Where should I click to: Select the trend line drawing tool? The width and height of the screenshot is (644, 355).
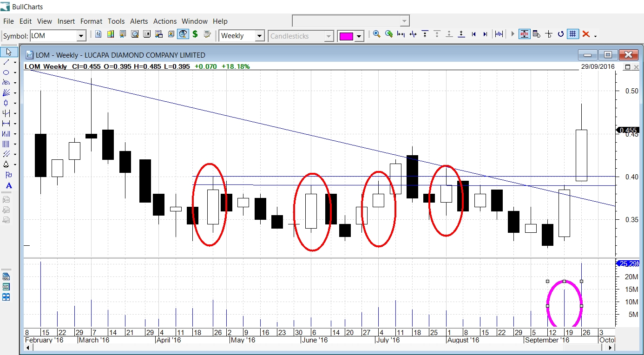7,62
